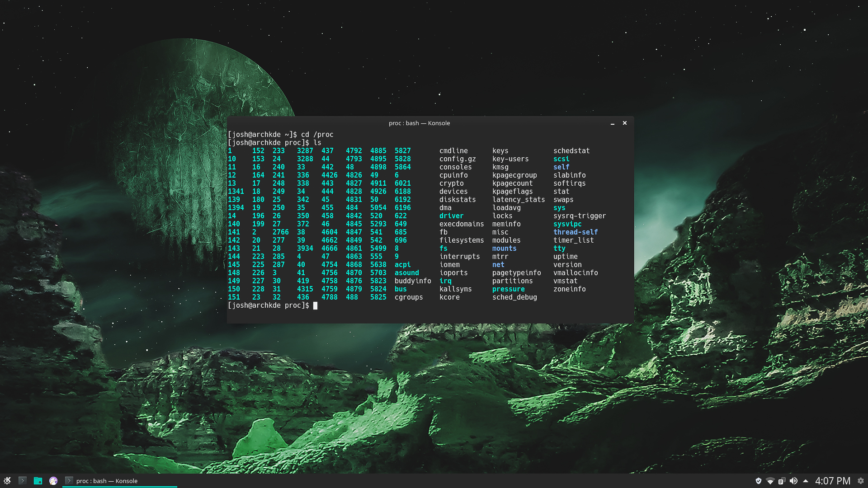Click the 'kallsyms' entry
Viewport: 868px width, 488px height.
(x=455, y=289)
